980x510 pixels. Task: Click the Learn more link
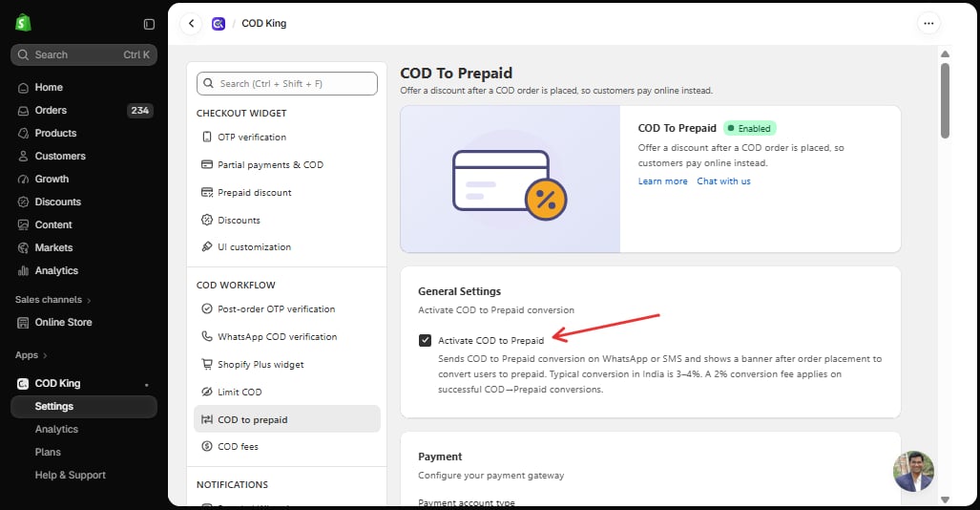click(662, 181)
